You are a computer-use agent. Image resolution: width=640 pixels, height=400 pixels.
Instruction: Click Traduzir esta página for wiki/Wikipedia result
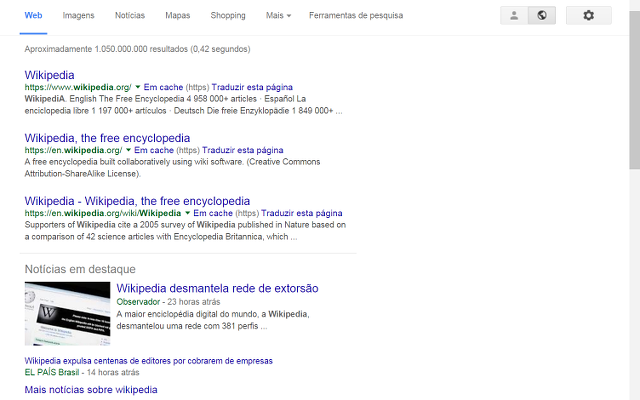click(x=302, y=213)
